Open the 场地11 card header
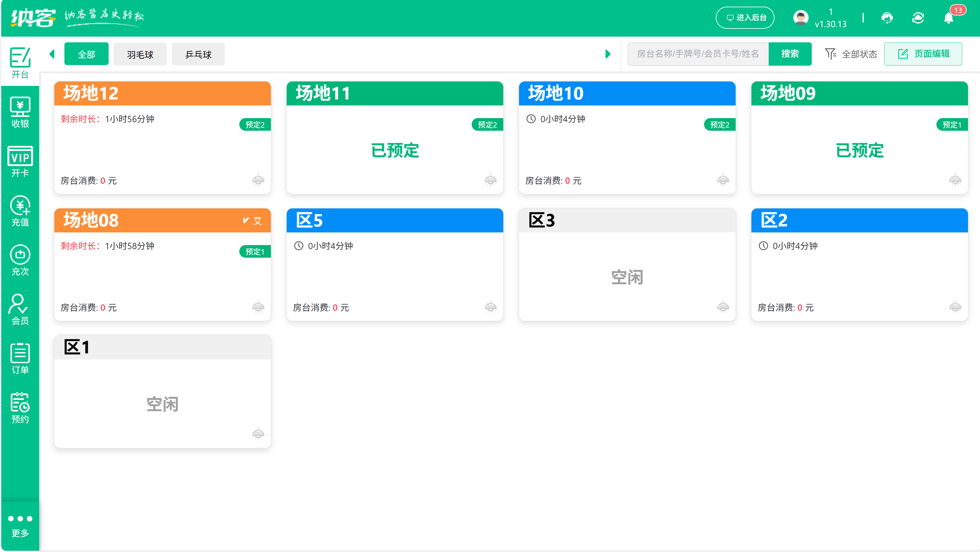 395,93
